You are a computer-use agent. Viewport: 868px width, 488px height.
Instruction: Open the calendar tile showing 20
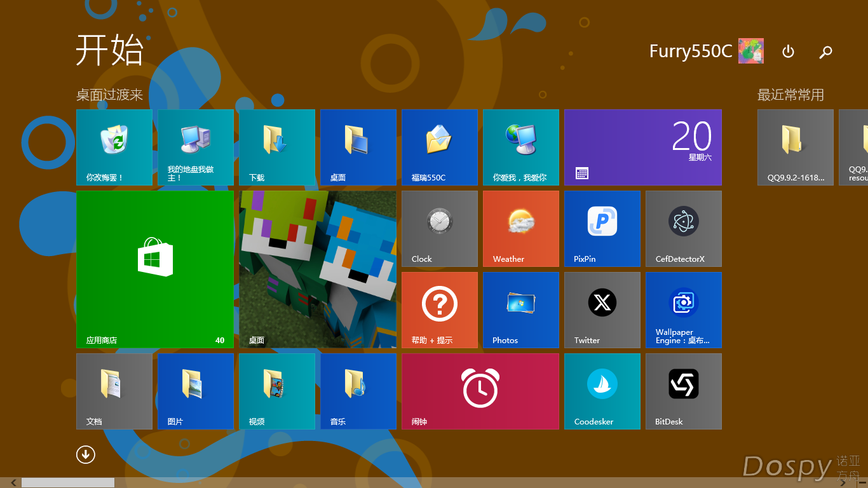(643, 147)
